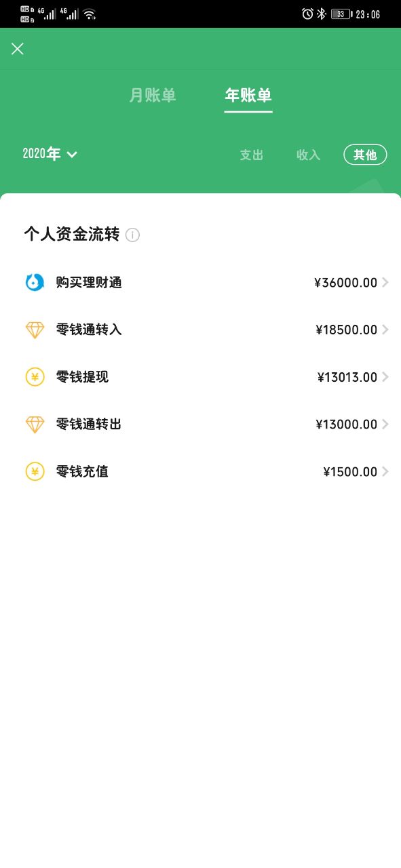Tap the info icon beside 个人资金流转

pos(133,235)
